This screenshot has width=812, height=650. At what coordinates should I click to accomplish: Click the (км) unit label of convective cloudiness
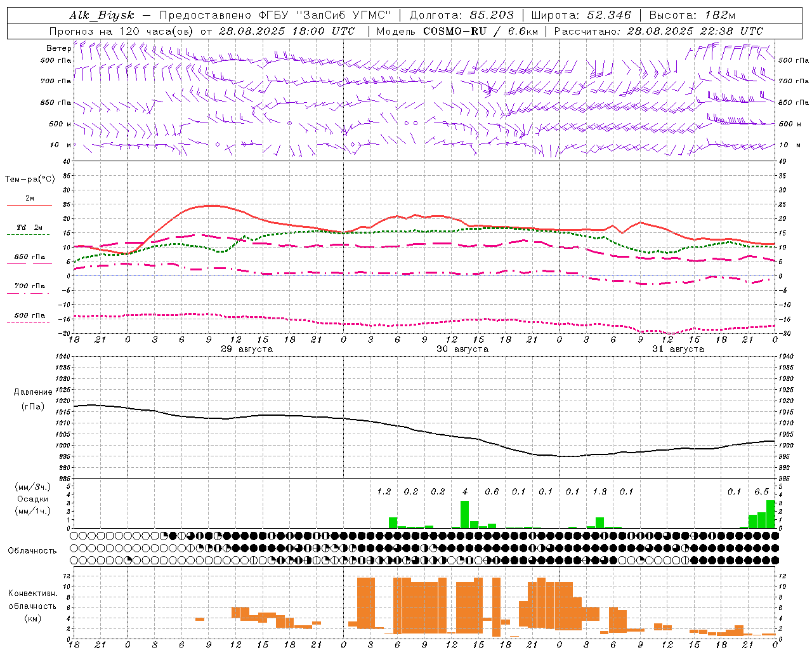click(x=33, y=618)
